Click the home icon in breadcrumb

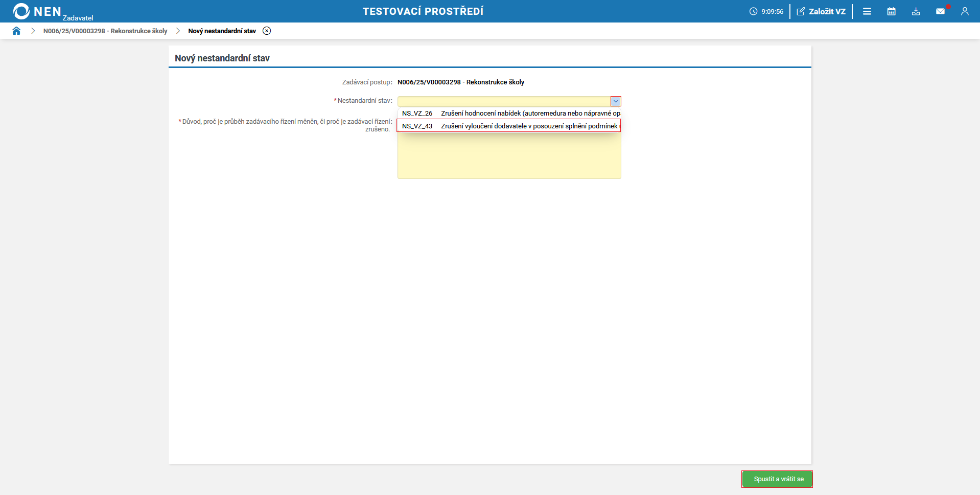[x=16, y=31]
